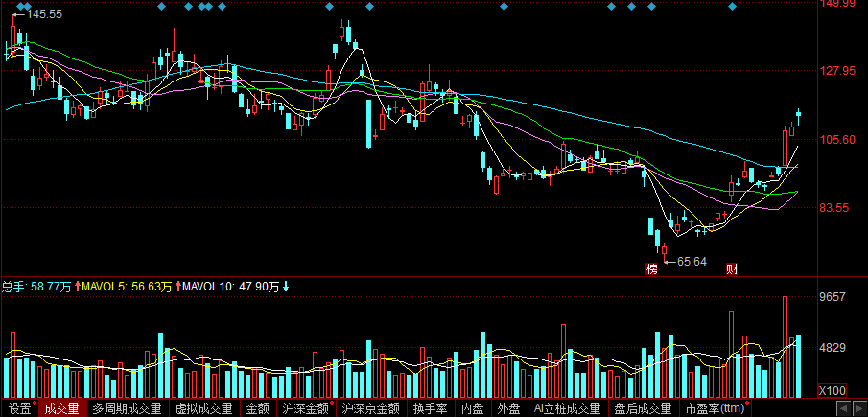The width and height of the screenshot is (868, 417).
Task: Click the 105.60 price axis label
Action: [x=837, y=140]
